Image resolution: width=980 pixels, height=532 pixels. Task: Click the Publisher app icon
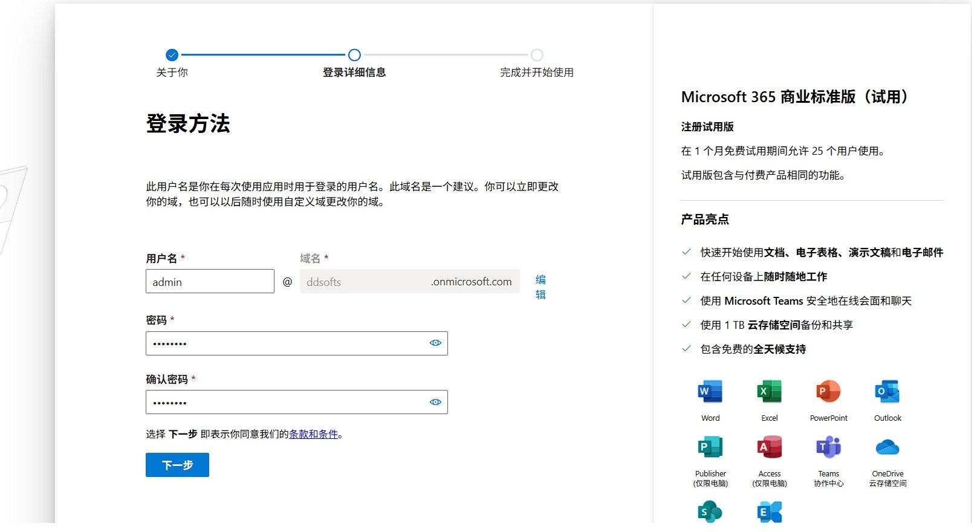(710, 447)
